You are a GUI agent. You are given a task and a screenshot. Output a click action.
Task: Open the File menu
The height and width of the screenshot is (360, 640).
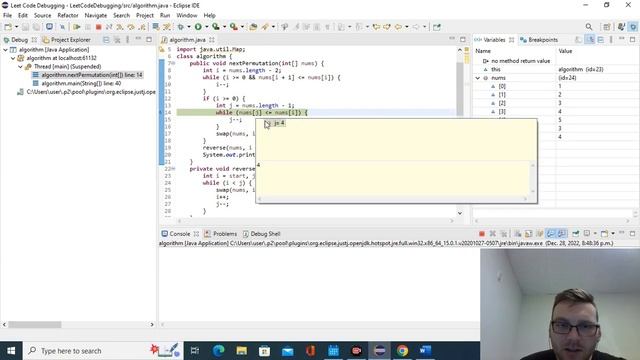[x=7, y=16]
